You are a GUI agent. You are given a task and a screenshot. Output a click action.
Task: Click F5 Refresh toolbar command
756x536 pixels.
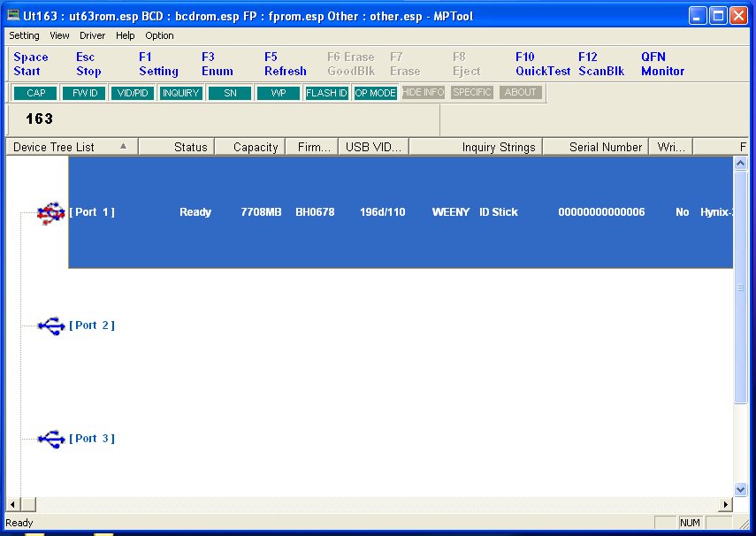pyautogui.click(x=286, y=64)
